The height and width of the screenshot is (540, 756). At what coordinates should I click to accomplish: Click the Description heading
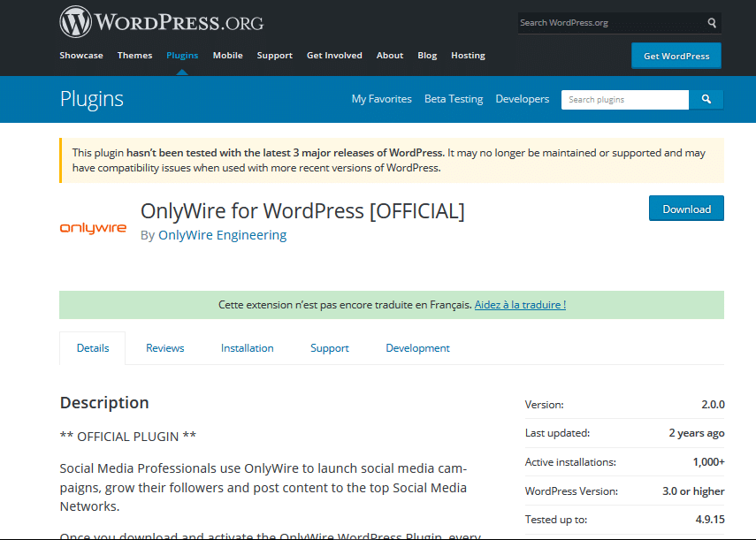[x=104, y=403]
